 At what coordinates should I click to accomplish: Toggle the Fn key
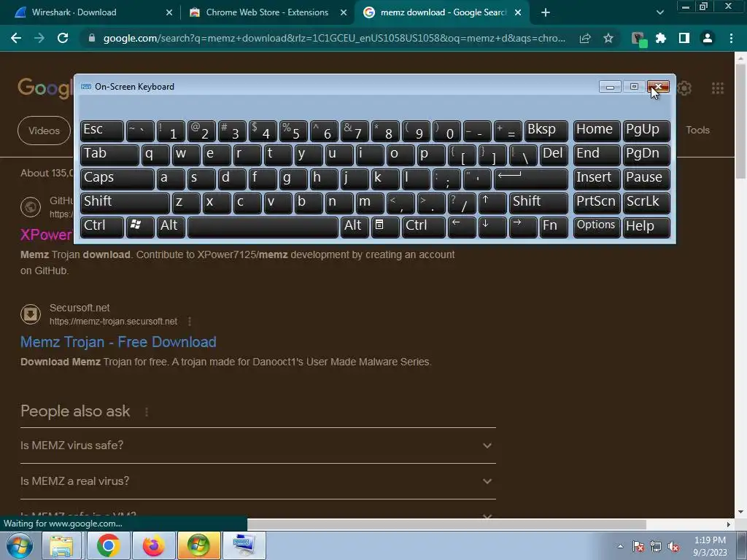[554, 226]
